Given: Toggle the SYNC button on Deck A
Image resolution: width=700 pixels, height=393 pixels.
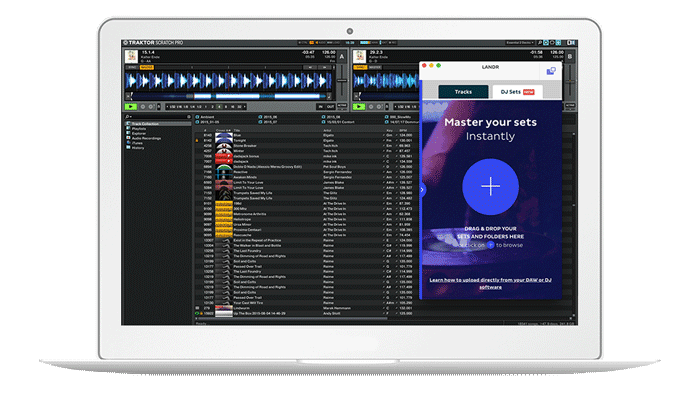Looking at the screenshot, I should tap(132, 67).
